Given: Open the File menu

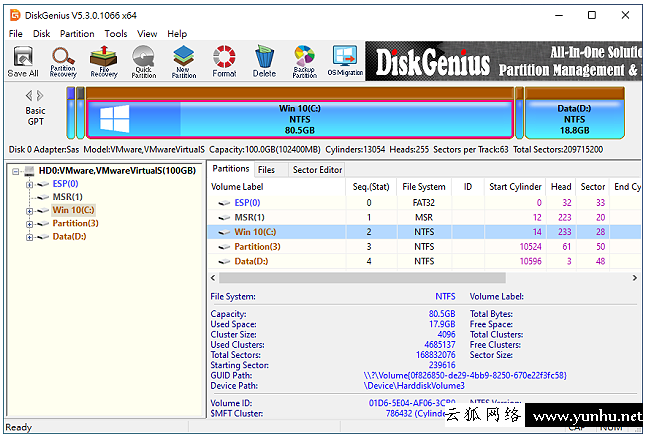Looking at the screenshot, I should 16,34.
